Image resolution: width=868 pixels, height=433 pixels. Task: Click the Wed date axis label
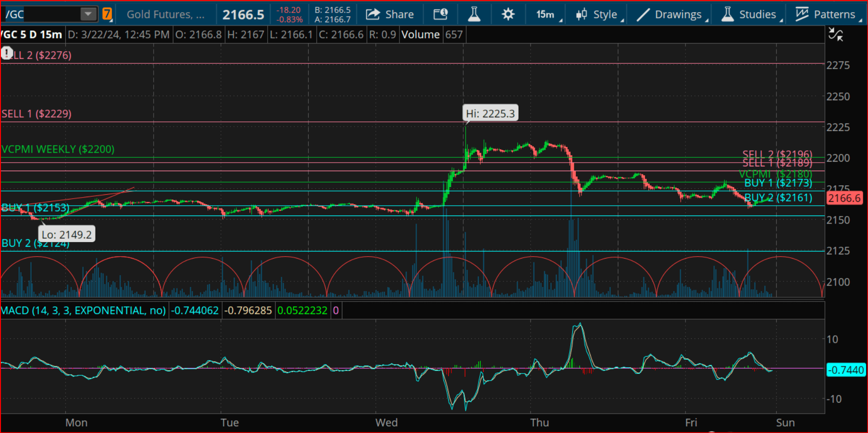(x=387, y=423)
